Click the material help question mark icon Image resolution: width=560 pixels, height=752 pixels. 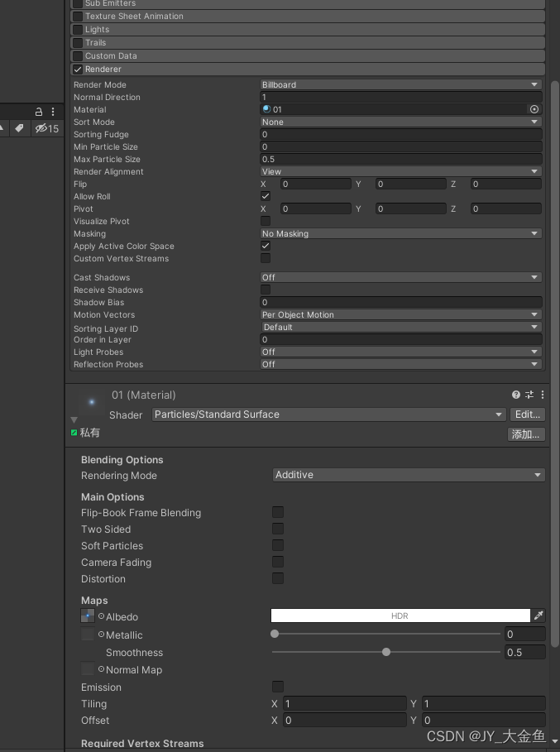(516, 395)
